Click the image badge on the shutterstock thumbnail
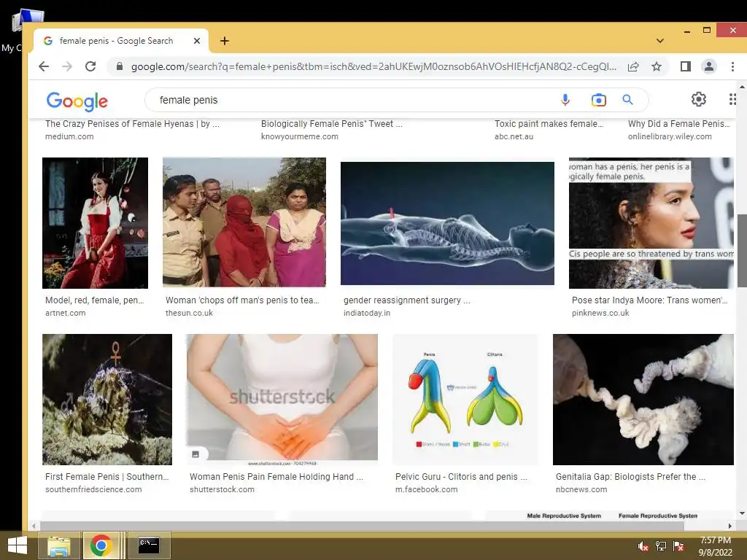This screenshot has width=747, height=560. click(196, 454)
